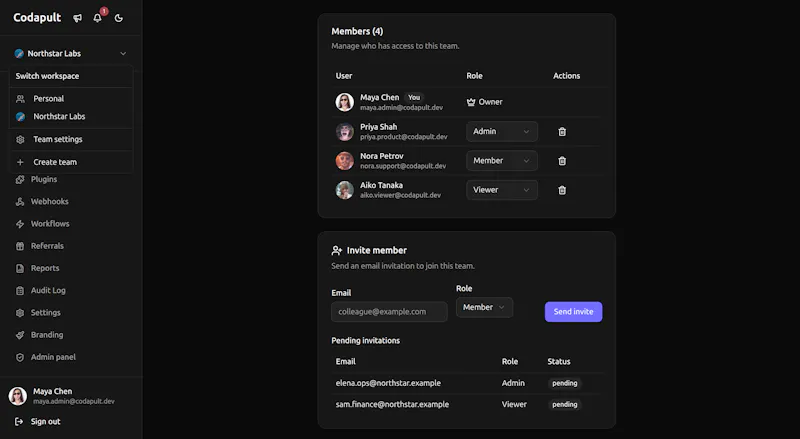
Task: Toggle dark mode moon icon
Action: 119,18
